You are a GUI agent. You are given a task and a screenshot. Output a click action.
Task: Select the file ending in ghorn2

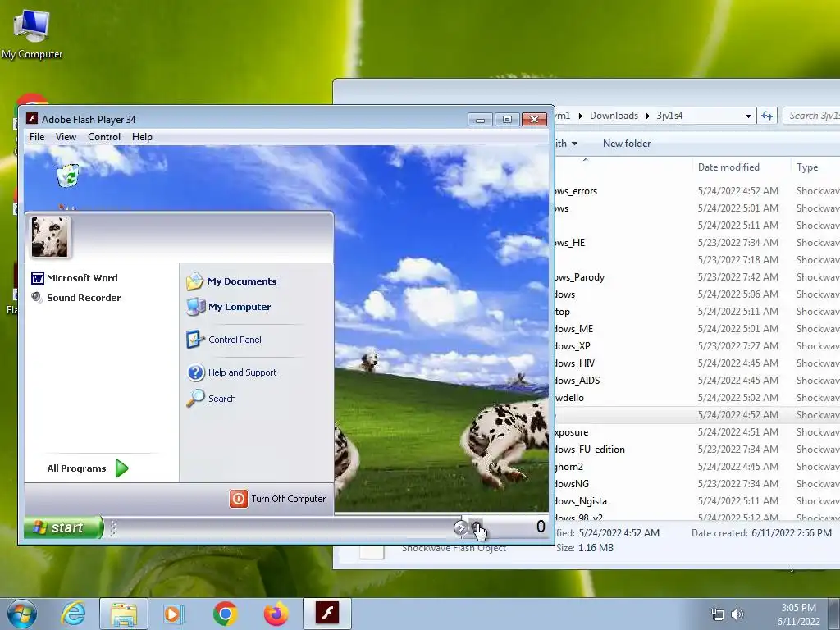click(569, 467)
